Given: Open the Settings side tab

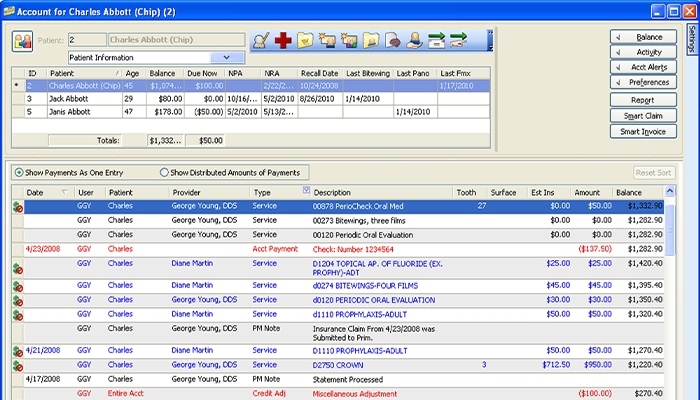Looking at the screenshot, I should [691, 40].
